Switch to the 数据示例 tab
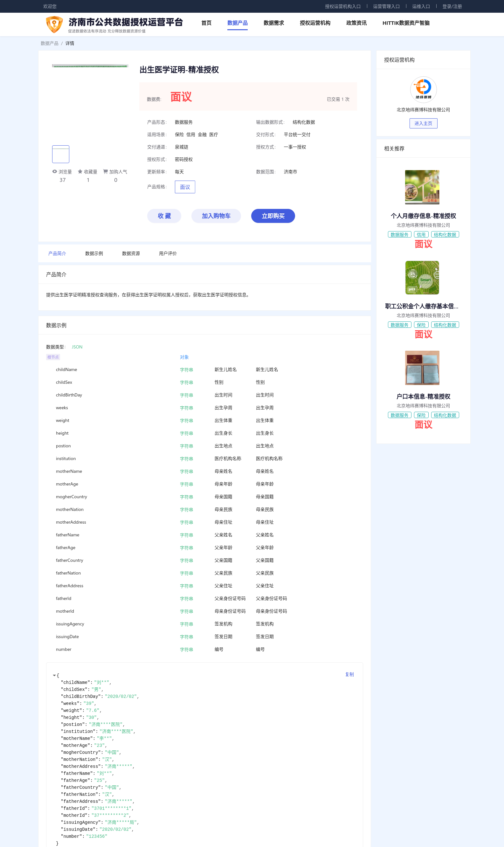Image resolution: width=504 pixels, height=847 pixels. pyautogui.click(x=94, y=253)
